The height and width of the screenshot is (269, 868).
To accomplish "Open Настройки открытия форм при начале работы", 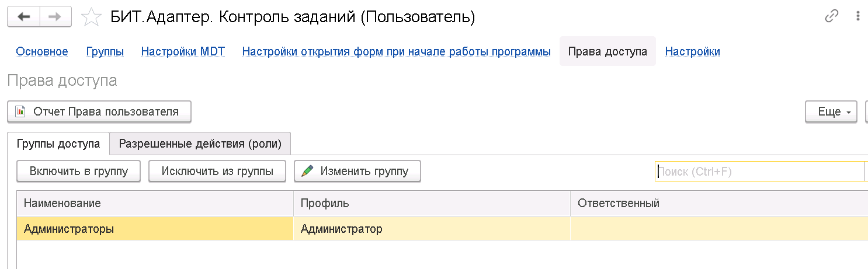I will [396, 51].
